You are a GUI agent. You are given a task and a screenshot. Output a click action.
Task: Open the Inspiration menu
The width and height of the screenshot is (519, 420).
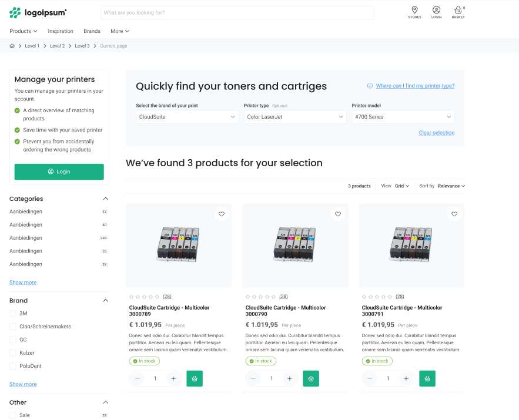61,31
